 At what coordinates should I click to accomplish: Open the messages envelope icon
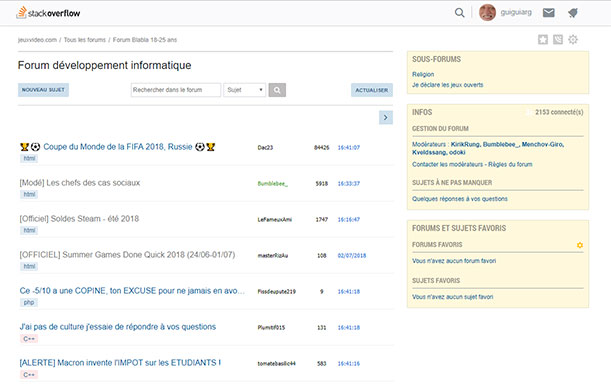tap(549, 13)
